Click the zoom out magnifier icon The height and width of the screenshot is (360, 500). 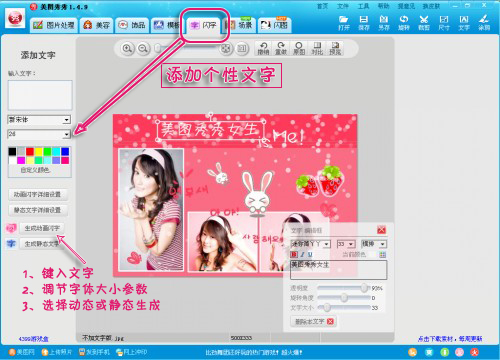pos(143,49)
